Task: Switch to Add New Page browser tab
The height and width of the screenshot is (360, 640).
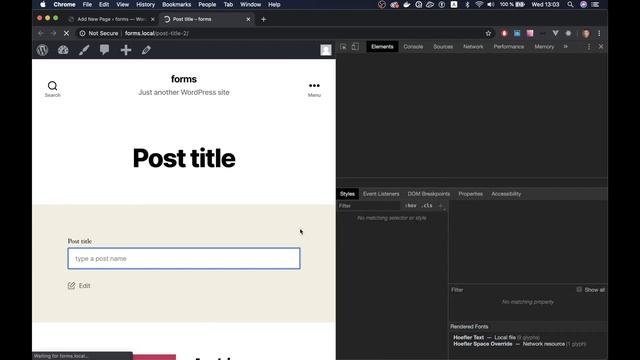Action: (x=111, y=19)
